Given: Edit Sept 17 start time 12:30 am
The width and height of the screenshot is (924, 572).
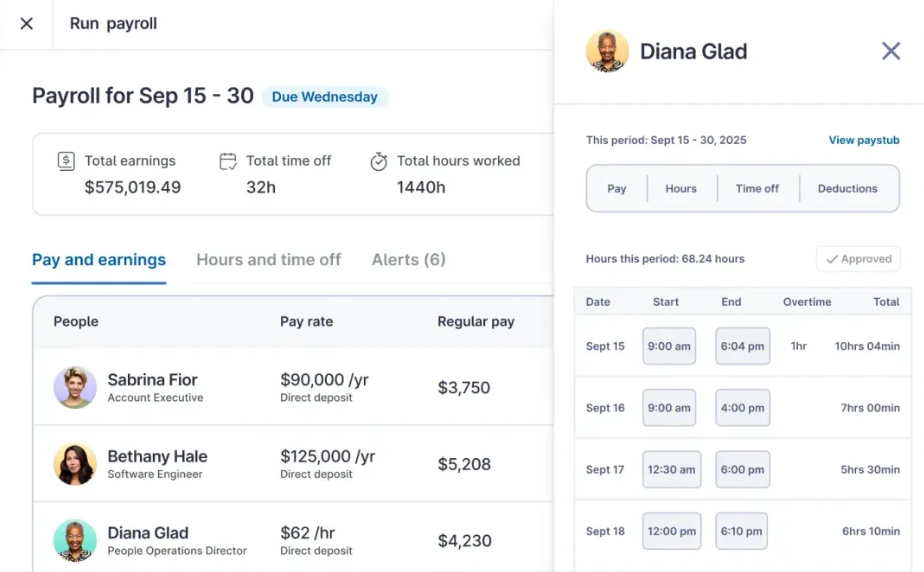Looking at the screenshot, I should pos(671,469).
